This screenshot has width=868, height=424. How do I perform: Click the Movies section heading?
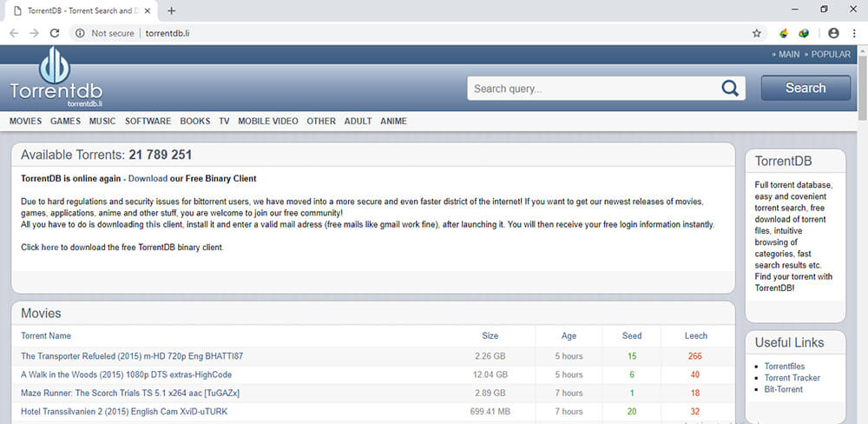pos(41,313)
